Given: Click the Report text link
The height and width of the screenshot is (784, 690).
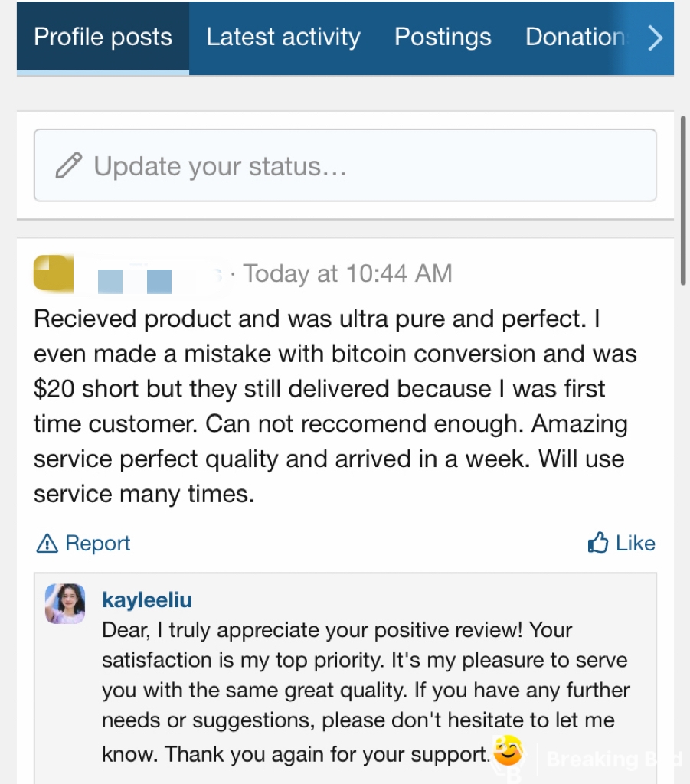Looking at the screenshot, I should coord(97,544).
